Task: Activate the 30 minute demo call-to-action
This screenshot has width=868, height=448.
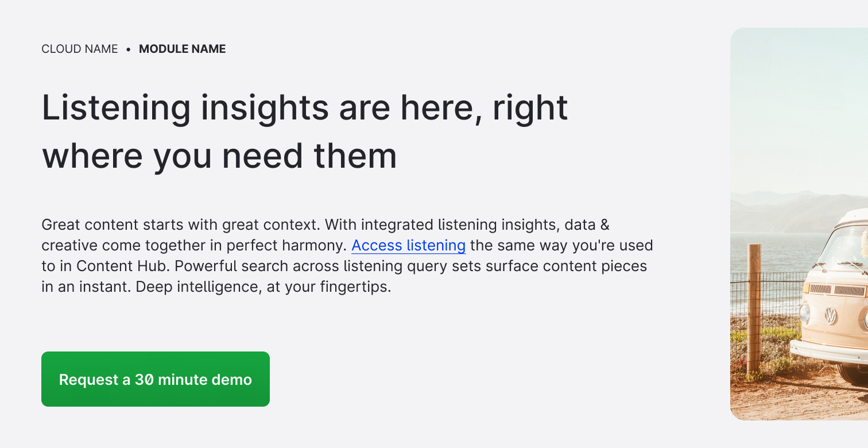Action: 155,379
